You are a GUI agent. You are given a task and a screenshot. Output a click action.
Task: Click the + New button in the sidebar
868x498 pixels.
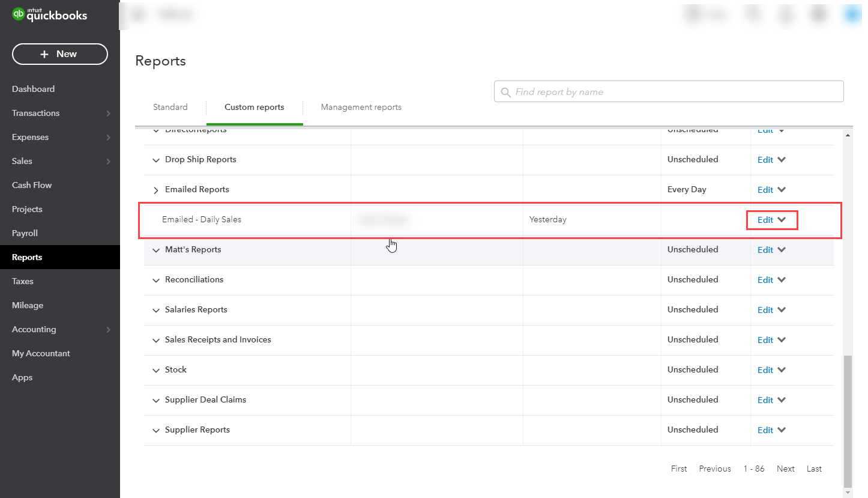tap(59, 54)
